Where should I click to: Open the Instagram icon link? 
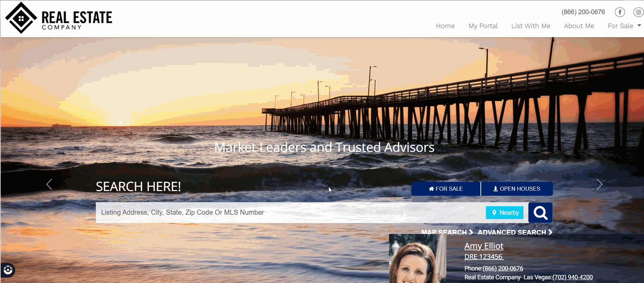[638, 12]
